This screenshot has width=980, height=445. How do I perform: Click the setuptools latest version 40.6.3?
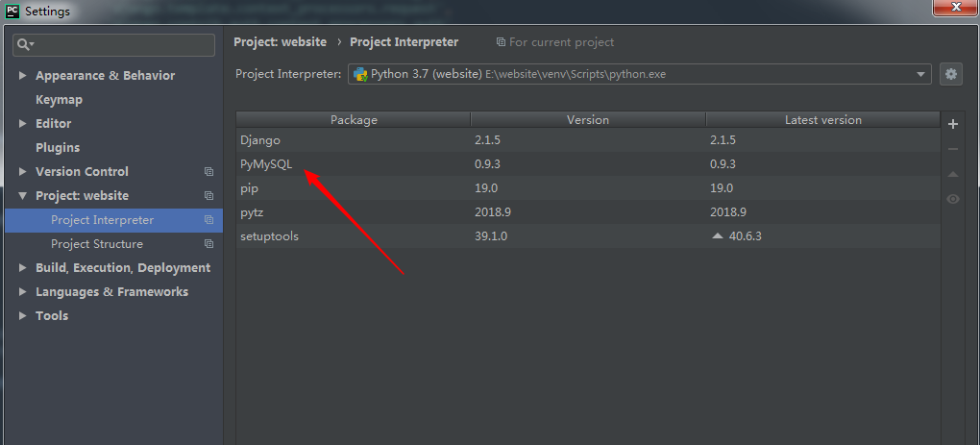745,236
